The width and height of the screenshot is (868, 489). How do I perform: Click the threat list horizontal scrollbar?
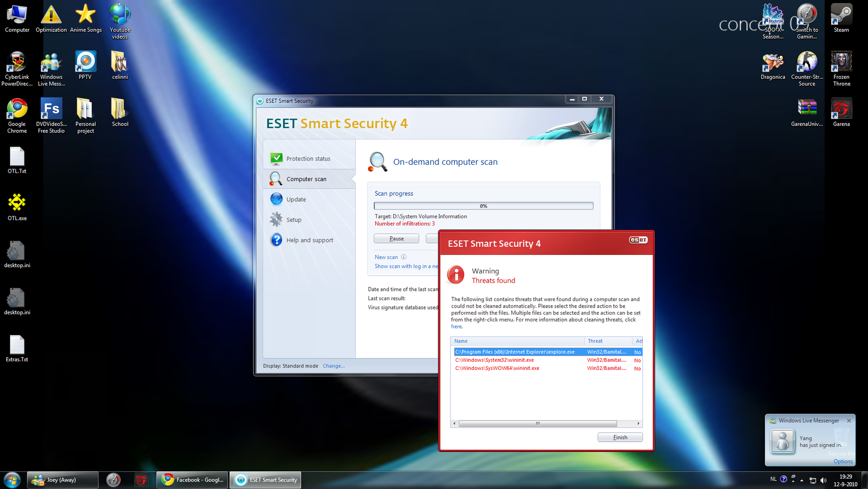[x=537, y=423]
